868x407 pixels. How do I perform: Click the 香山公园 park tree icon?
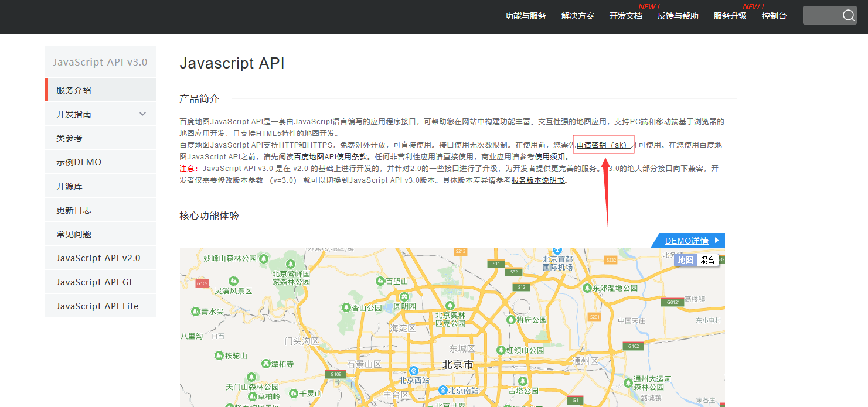(x=346, y=307)
